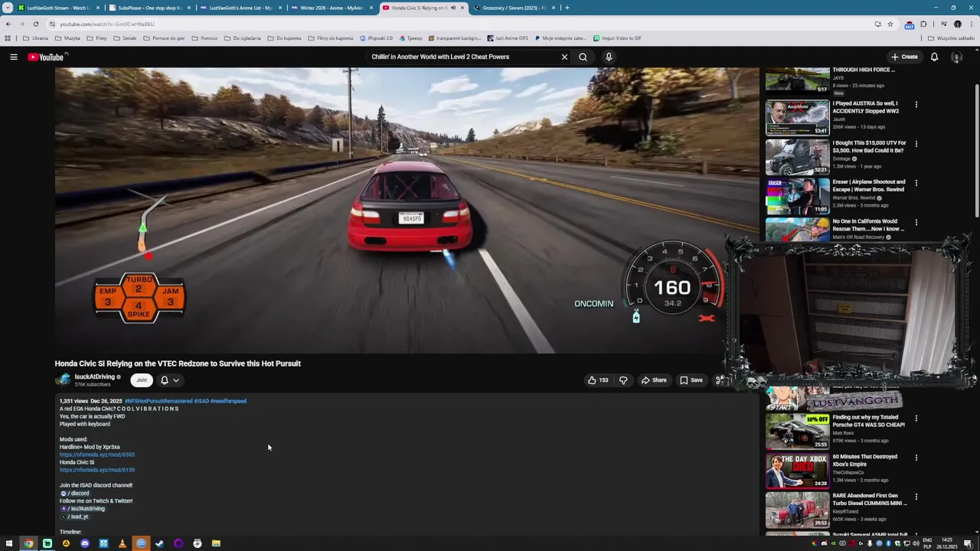Viewport: 980px width, 551px height.
Task: Open nfsmods.xyz/mod/6139 link
Action: pos(97,470)
